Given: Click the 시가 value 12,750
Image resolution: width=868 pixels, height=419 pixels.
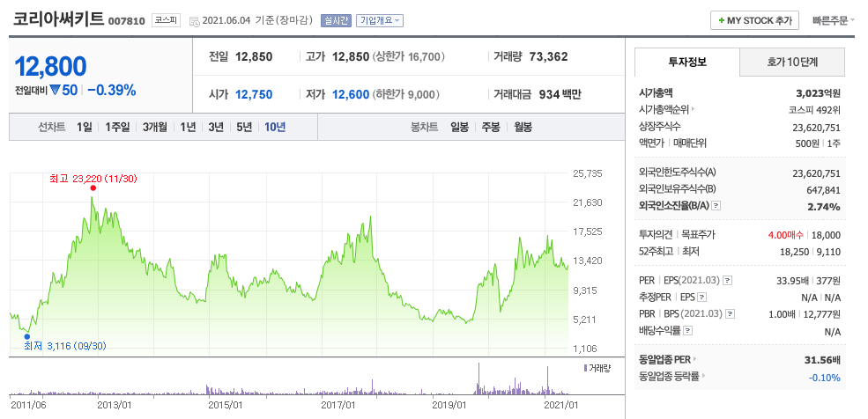Looking at the screenshot, I should 254,94.
